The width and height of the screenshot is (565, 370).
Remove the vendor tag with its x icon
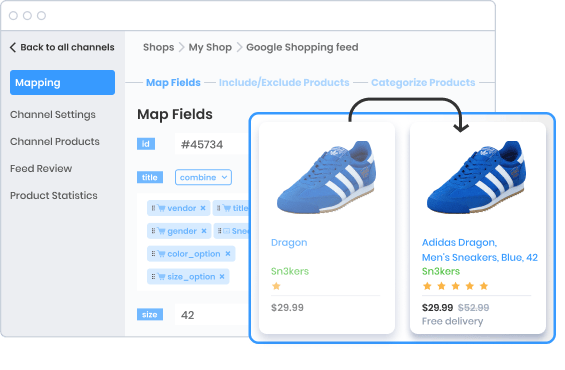click(x=203, y=208)
